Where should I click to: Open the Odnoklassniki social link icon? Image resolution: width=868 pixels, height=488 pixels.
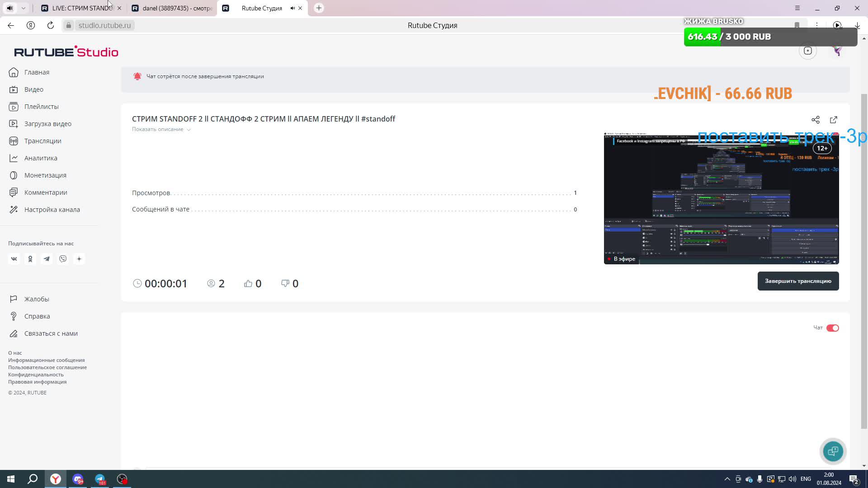(30, 259)
